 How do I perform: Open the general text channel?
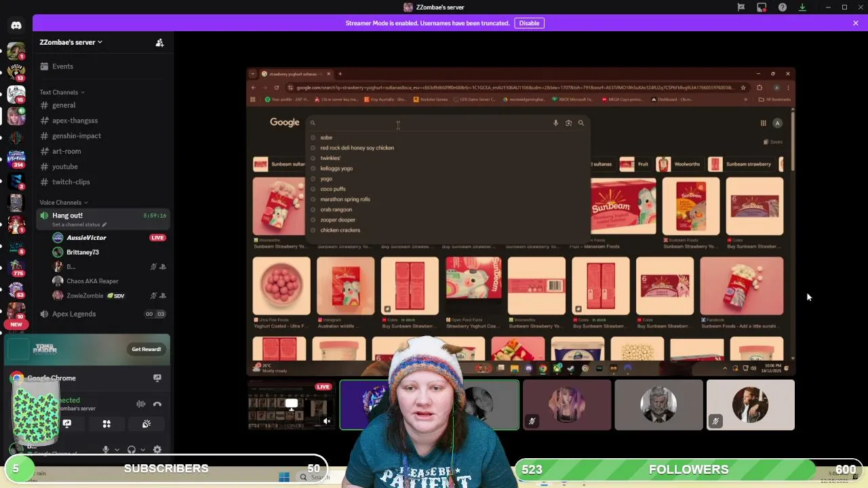104,105
